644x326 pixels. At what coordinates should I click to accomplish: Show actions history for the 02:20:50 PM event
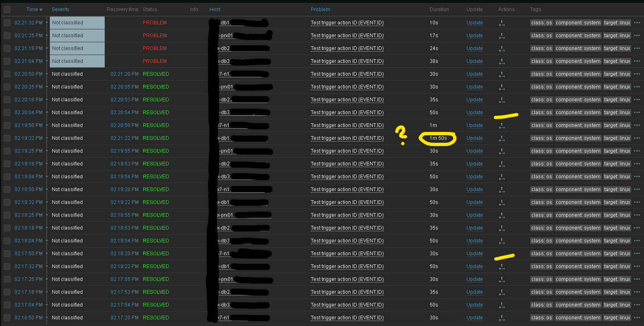502,74
